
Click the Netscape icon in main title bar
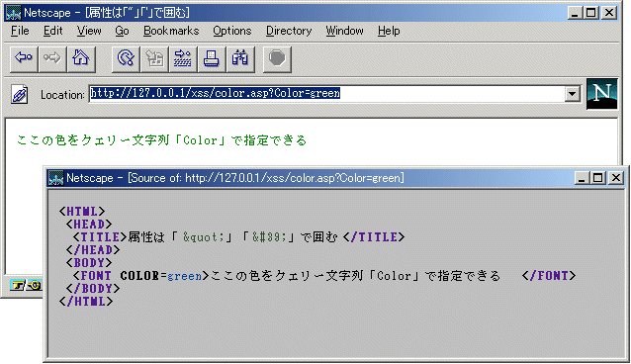(13, 13)
